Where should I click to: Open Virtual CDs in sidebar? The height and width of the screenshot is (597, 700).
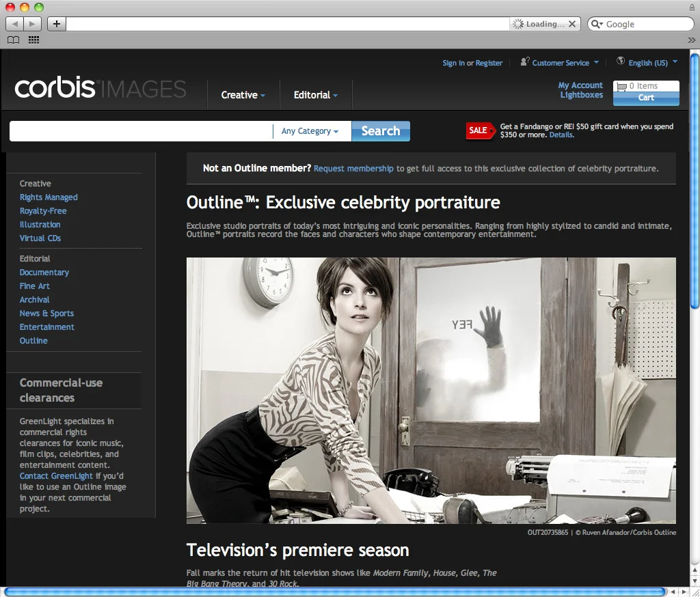40,238
